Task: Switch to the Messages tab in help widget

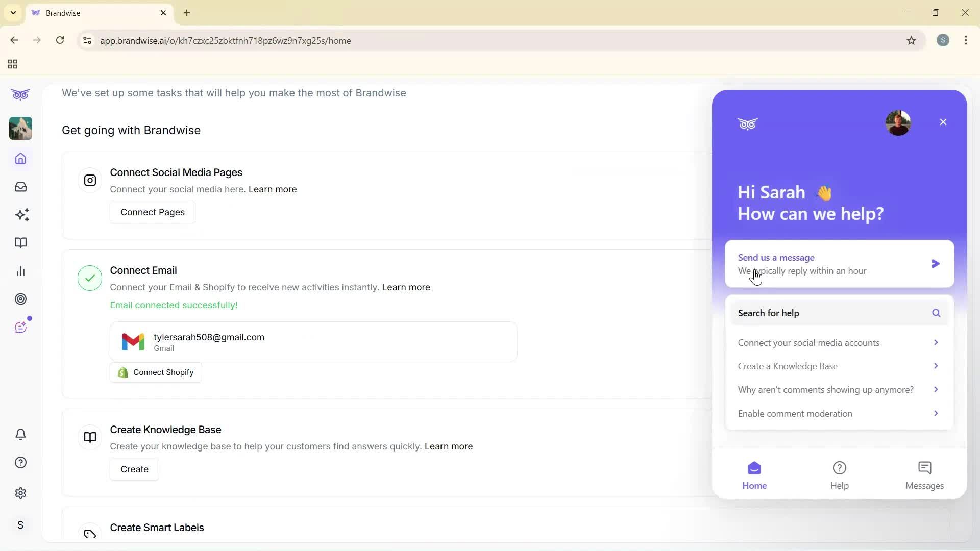Action: pos(924,474)
